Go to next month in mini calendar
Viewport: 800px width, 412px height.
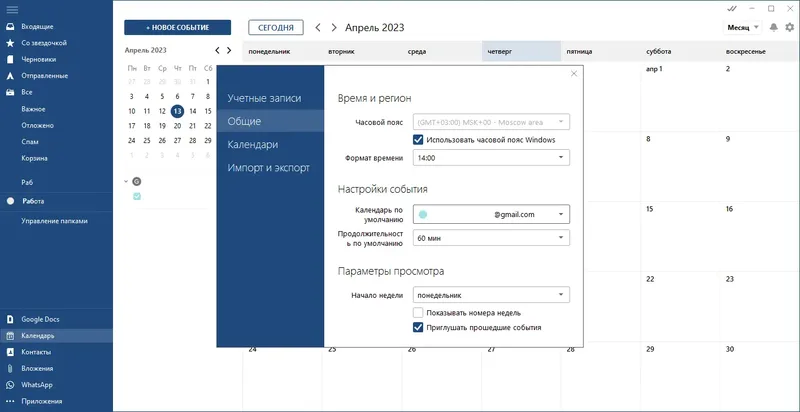(x=229, y=50)
